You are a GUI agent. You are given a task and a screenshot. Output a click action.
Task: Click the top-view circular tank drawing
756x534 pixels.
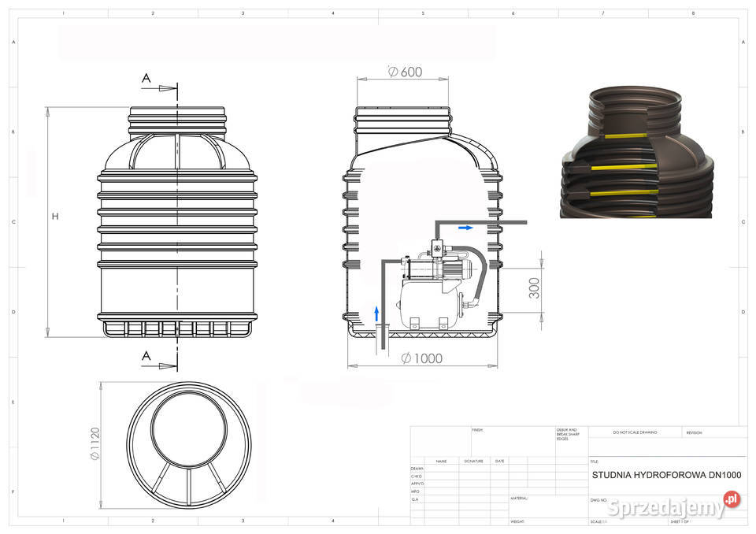(188, 447)
